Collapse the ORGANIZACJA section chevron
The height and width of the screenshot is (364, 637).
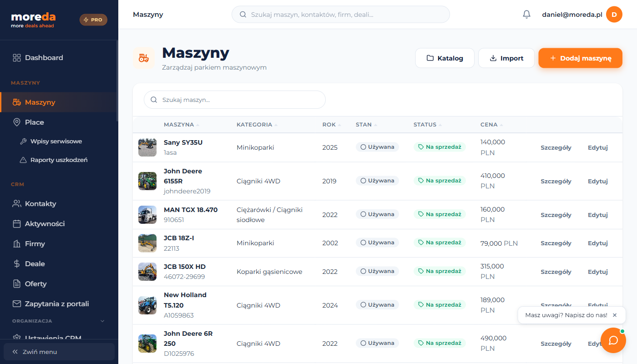[102, 321]
